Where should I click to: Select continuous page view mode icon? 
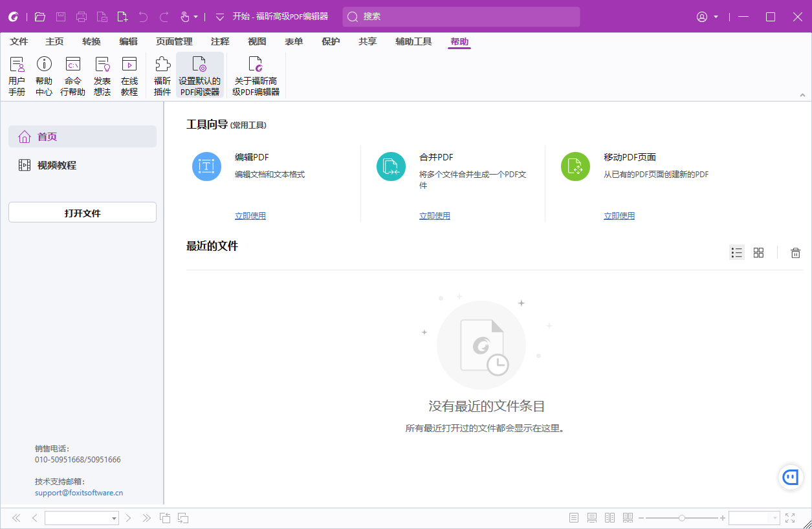pyautogui.click(x=591, y=518)
